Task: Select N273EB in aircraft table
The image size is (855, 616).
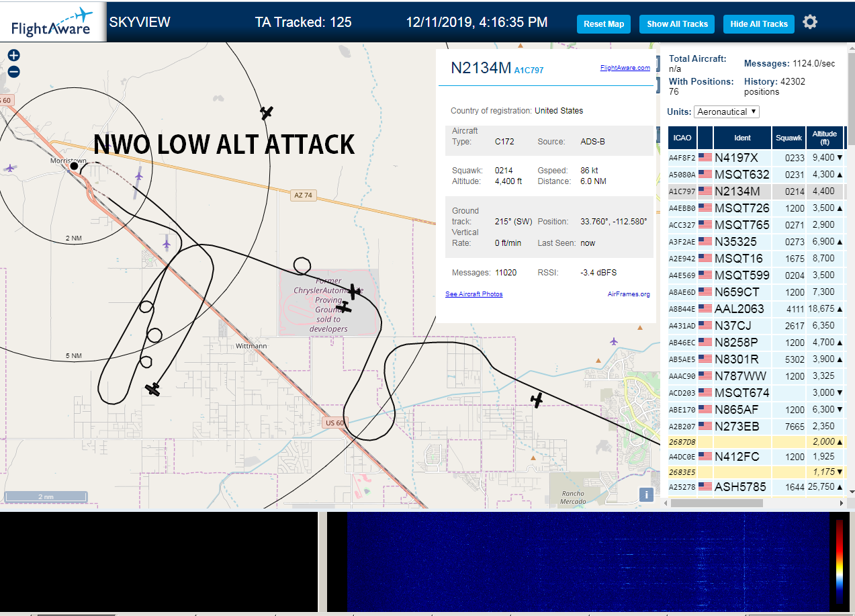Action: (x=737, y=427)
